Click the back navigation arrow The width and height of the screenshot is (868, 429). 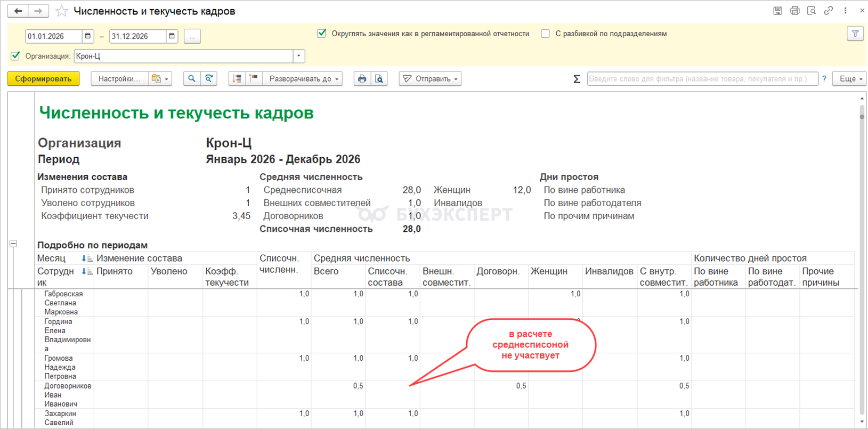click(18, 11)
